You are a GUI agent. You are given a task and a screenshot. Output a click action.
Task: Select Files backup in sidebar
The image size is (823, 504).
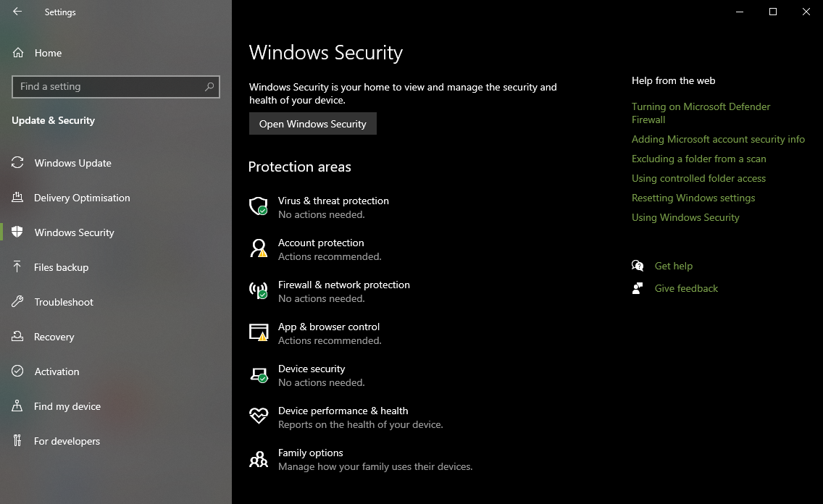coord(62,267)
